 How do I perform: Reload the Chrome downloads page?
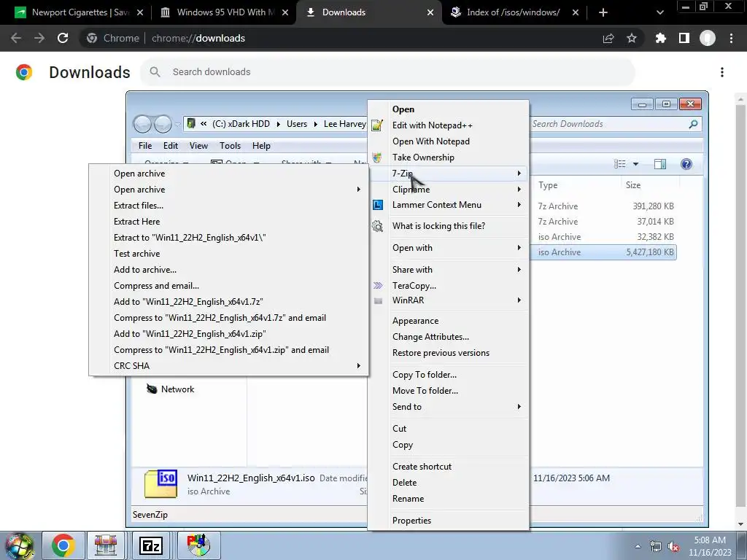[63, 38]
